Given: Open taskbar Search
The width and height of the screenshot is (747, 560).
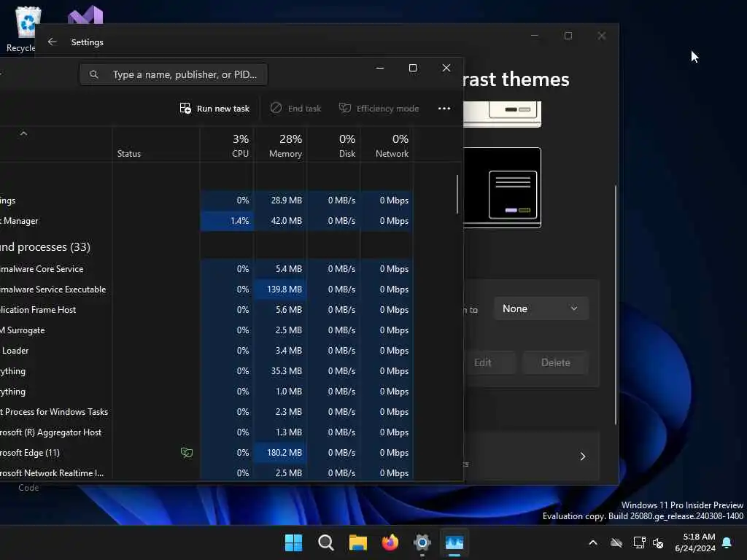Looking at the screenshot, I should [326, 542].
